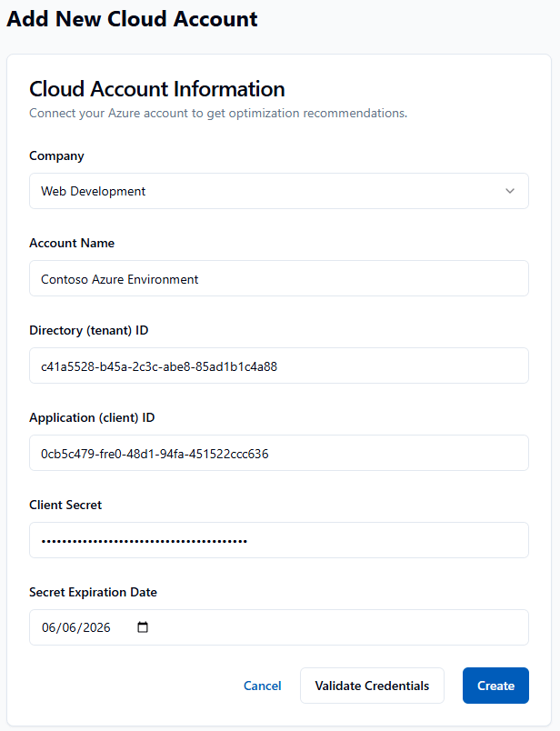Image resolution: width=560 pixels, height=731 pixels.
Task: Click the Cloud Account Information heading
Action: click(x=157, y=89)
